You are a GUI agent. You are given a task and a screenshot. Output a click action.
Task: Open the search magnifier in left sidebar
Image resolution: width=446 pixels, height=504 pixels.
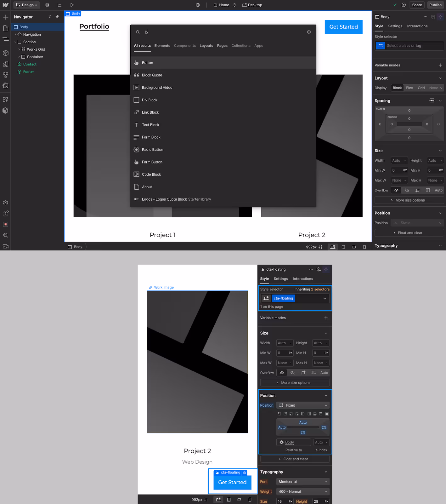coord(5,235)
